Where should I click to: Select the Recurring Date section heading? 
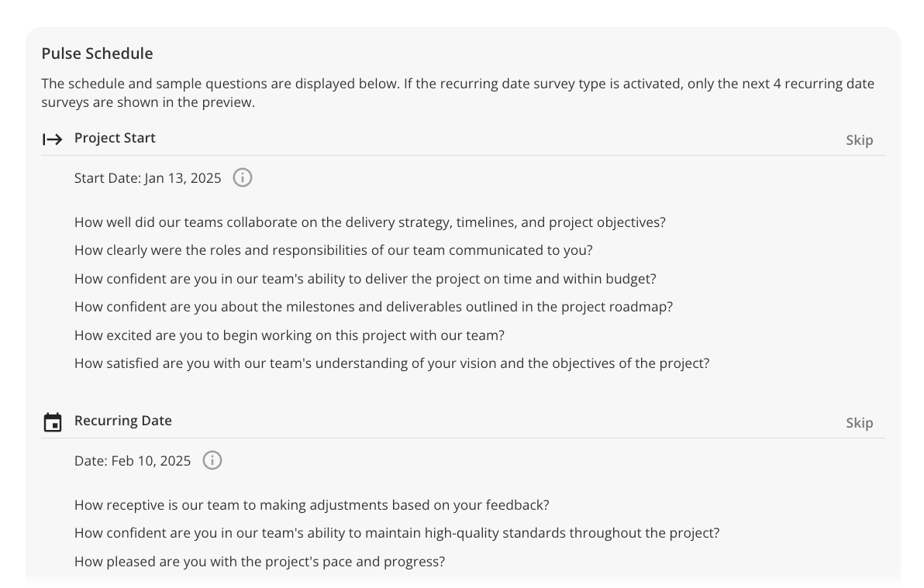tap(123, 421)
